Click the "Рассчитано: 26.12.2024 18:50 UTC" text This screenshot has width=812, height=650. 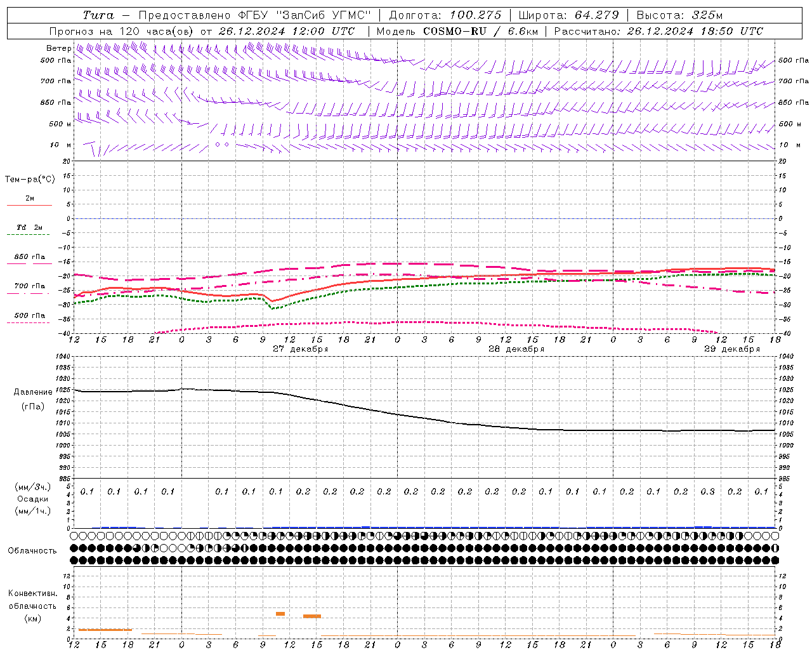tap(658, 31)
